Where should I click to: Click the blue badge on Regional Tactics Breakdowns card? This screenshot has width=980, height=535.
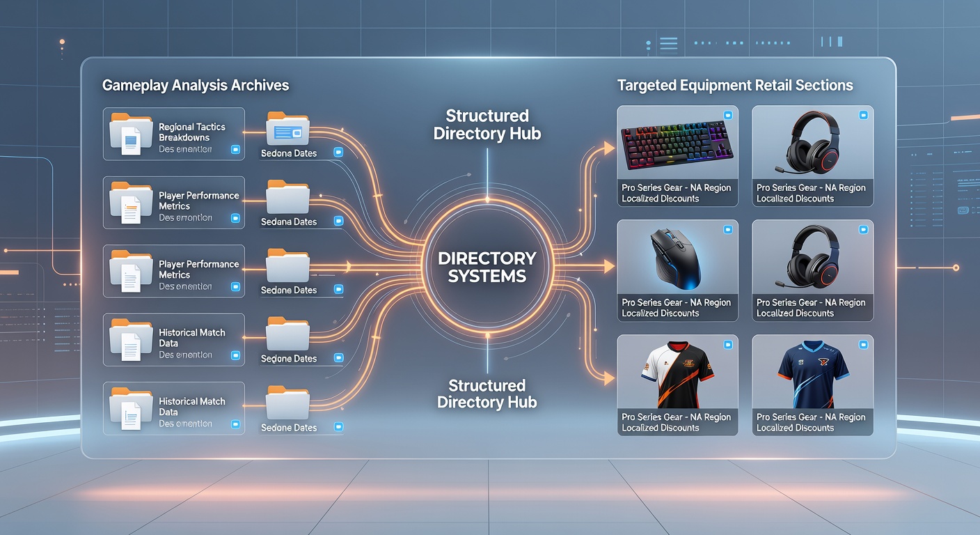coord(235,149)
